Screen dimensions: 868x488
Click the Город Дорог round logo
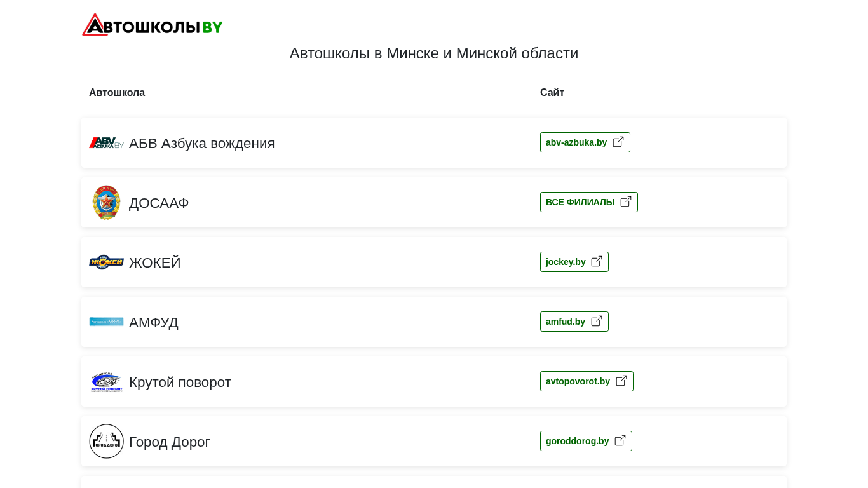(x=106, y=441)
